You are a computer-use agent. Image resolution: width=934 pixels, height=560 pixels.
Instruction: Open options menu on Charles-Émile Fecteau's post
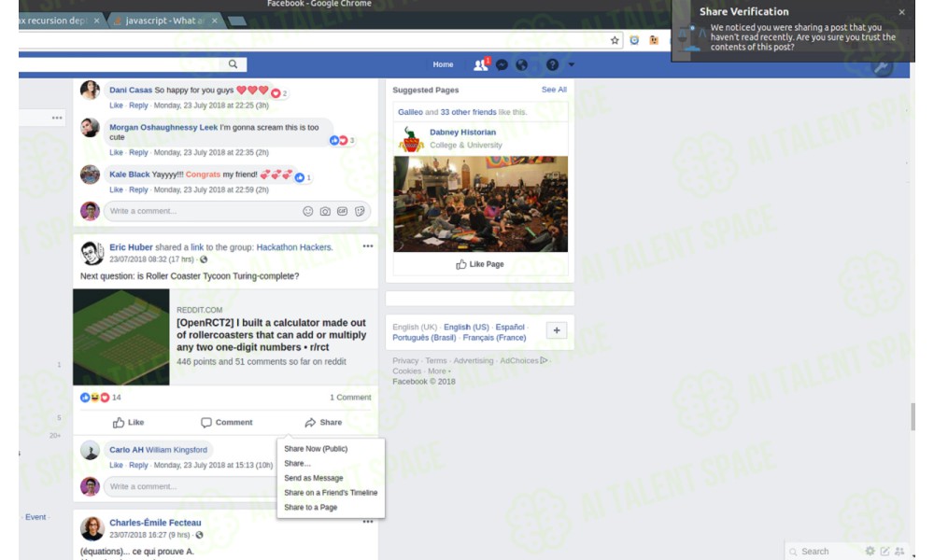coord(368,522)
